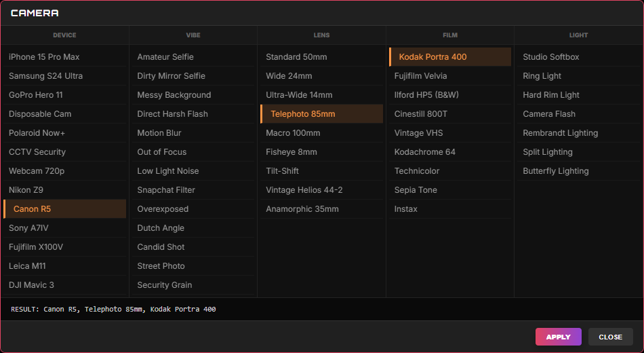644x353 pixels.
Task: Select DJI Mavic 3 device
Action: 64,284
